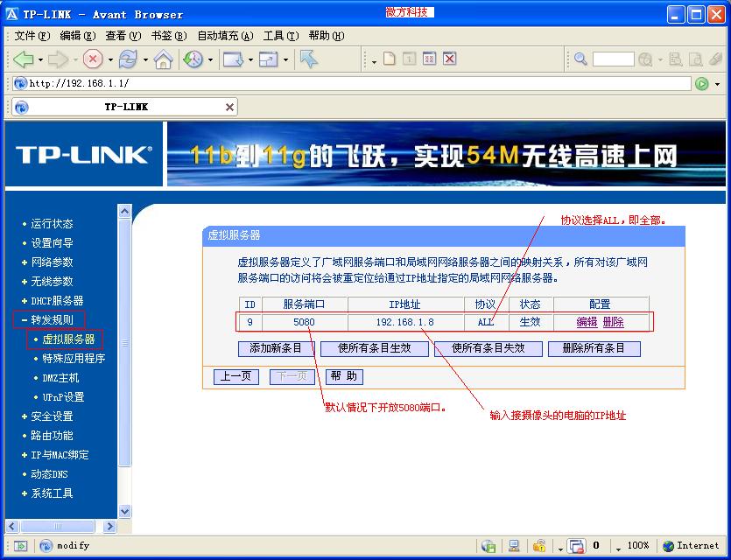Open the 自动填充(A) menu
The image size is (731, 560).
(225, 36)
